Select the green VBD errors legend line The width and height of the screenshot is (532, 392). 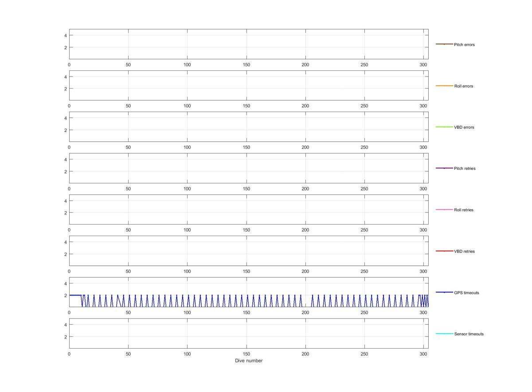[x=444, y=127]
